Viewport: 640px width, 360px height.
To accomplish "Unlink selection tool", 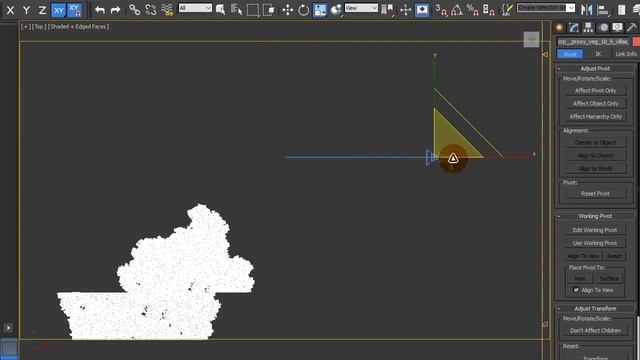I will pyautogui.click(x=151, y=10).
